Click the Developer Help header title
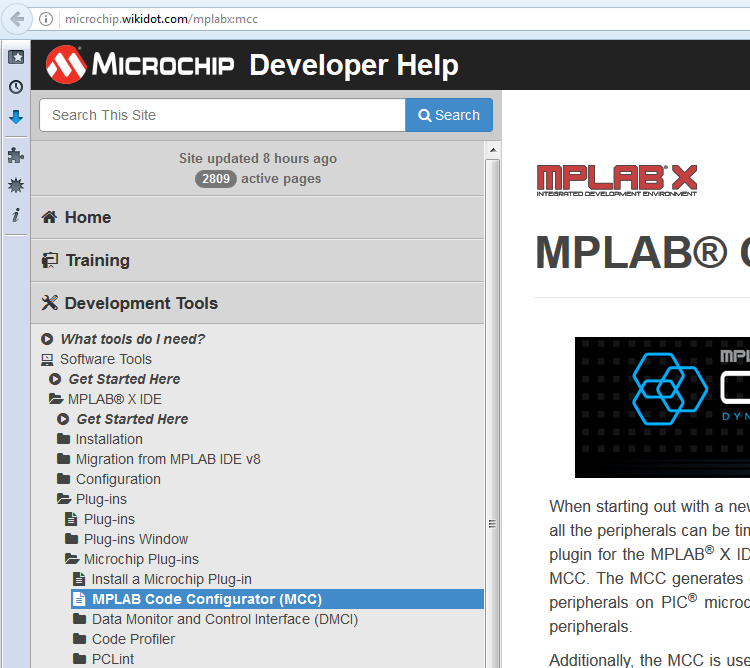This screenshot has width=750, height=668. click(354, 65)
